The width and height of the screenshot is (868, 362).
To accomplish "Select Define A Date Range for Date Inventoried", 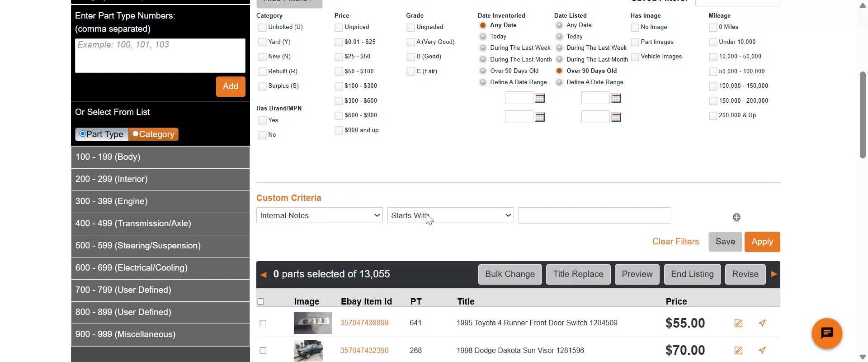I will coord(483,82).
